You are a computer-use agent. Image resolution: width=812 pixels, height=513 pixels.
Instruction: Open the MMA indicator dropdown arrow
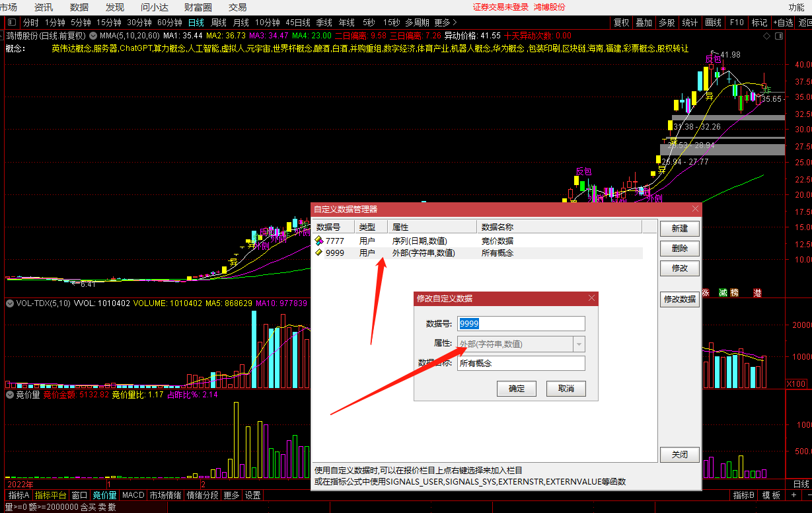[92, 35]
